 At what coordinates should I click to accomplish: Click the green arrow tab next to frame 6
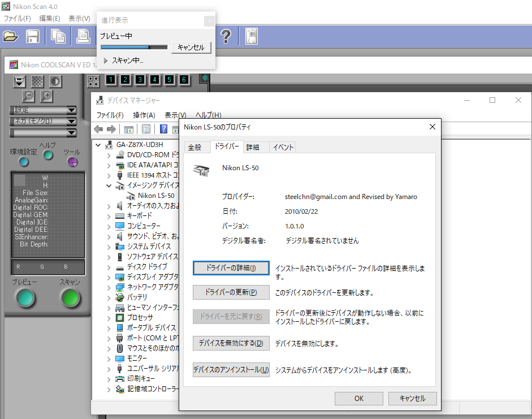pyautogui.click(x=205, y=78)
